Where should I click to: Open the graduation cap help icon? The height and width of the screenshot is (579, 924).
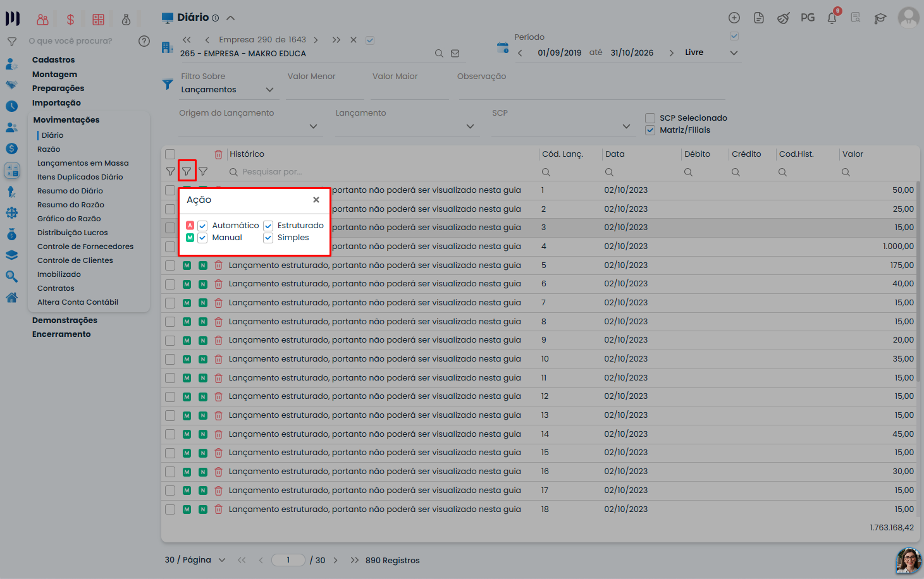[880, 18]
